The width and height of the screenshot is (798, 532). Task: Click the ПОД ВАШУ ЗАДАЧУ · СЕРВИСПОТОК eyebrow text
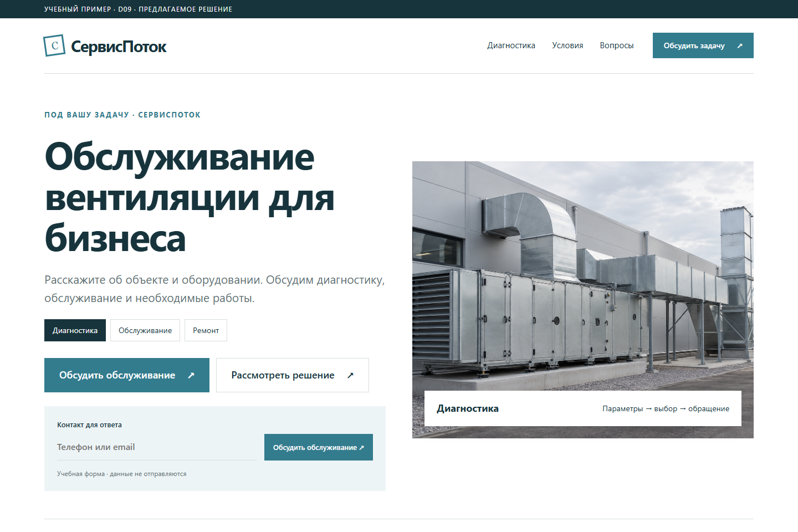coord(122,115)
